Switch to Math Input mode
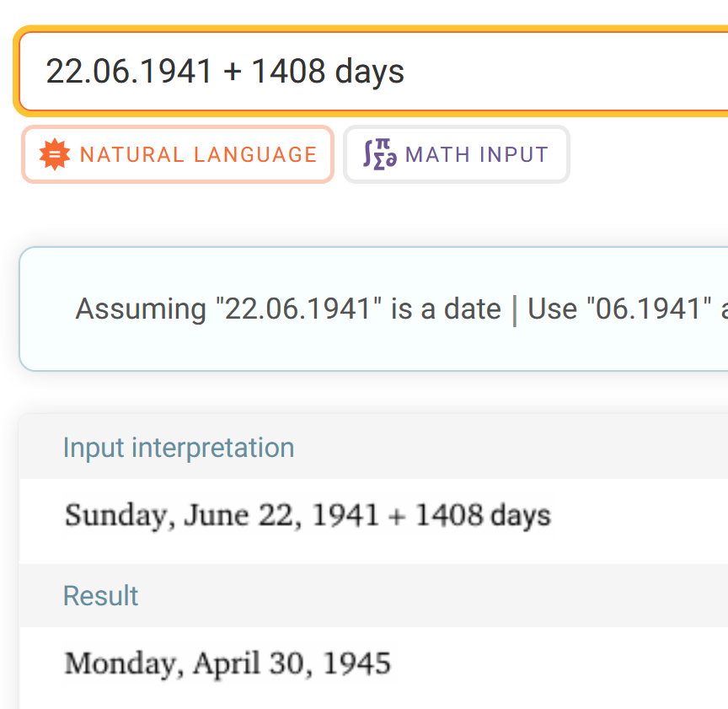 click(457, 154)
